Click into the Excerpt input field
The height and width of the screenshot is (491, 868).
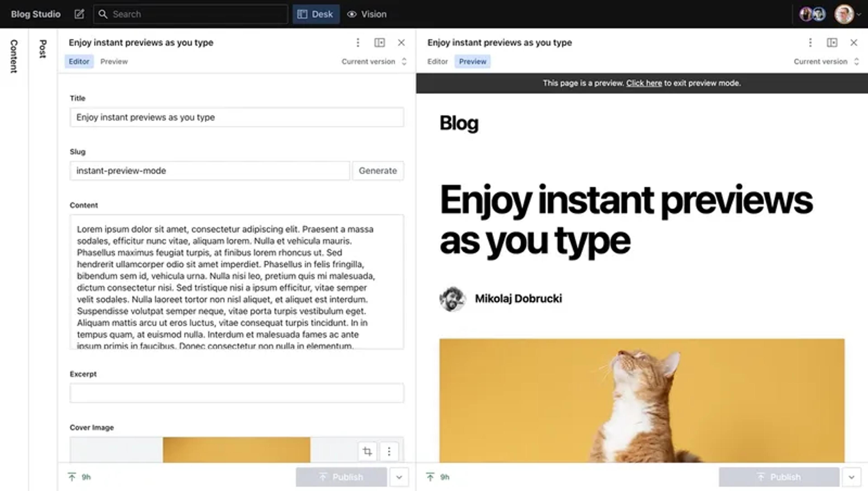[x=236, y=393]
